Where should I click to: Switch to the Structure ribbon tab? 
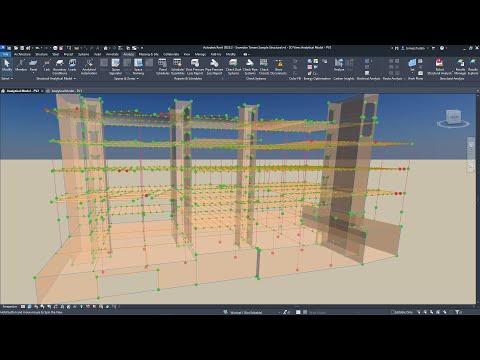(x=42, y=54)
